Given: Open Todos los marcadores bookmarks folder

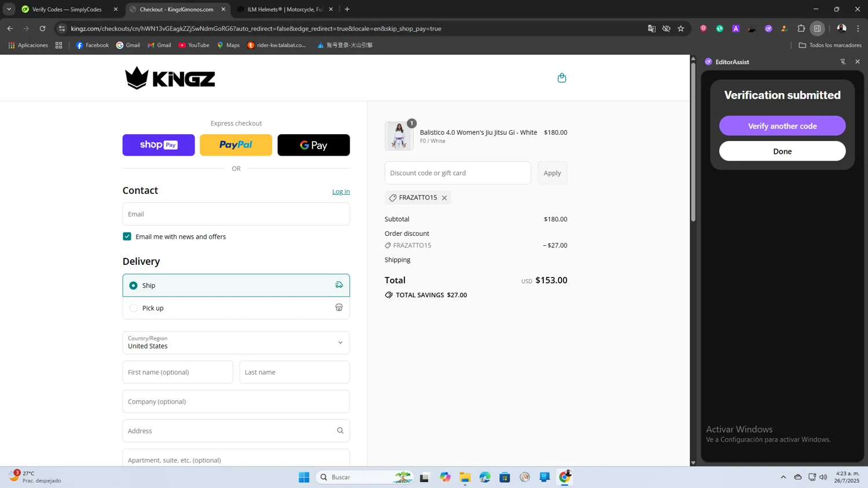Looking at the screenshot, I should click(830, 45).
